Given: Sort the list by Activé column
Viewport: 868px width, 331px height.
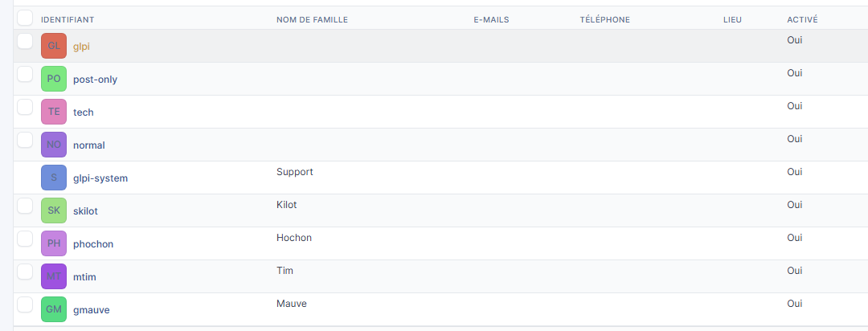Looking at the screenshot, I should pos(803,19).
